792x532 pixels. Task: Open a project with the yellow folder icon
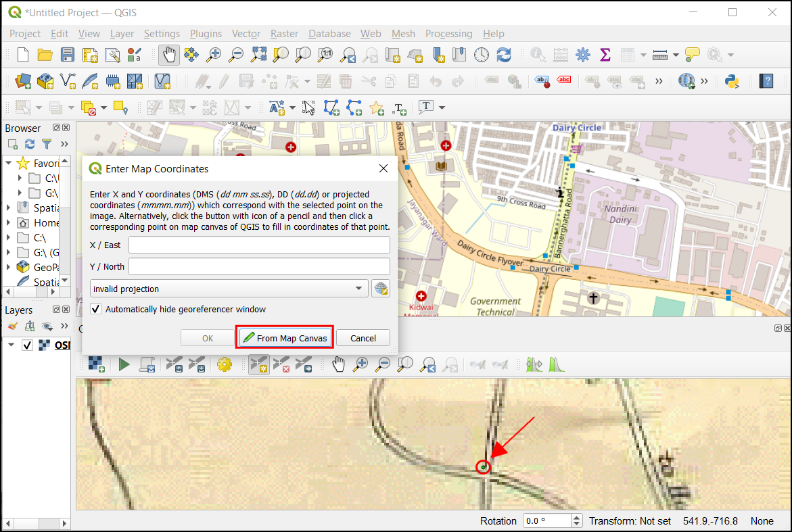tap(45, 55)
